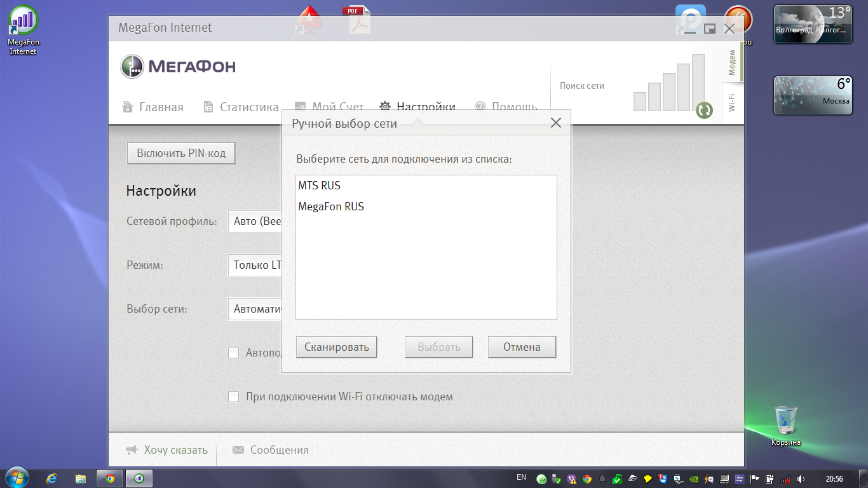Click the green refresh icon by signal bars
This screenshot has height=488, width=868.
pyautogui.click(x=703, y=110)
